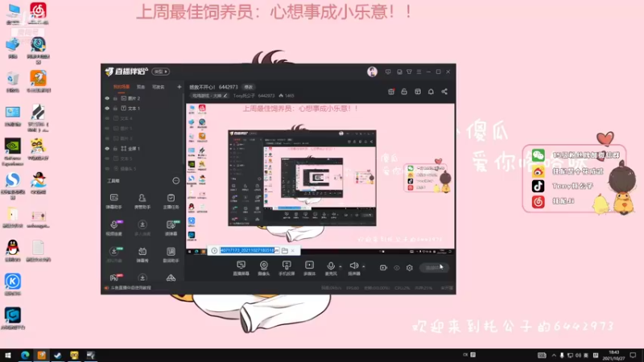Collapse the toolbox section
644x362 pixels.
click(175, 180)
